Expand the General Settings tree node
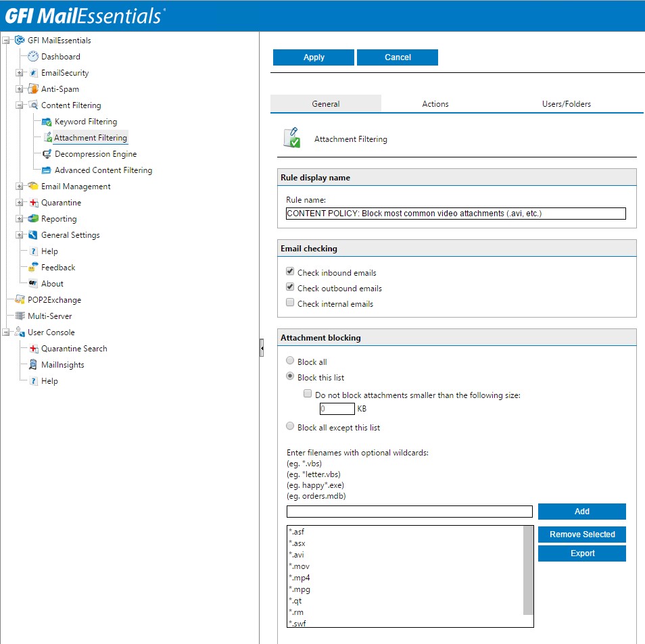 click(20, 234)
